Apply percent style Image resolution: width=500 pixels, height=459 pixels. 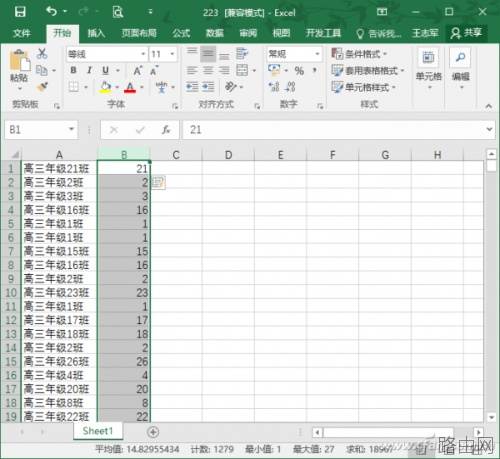299,71
